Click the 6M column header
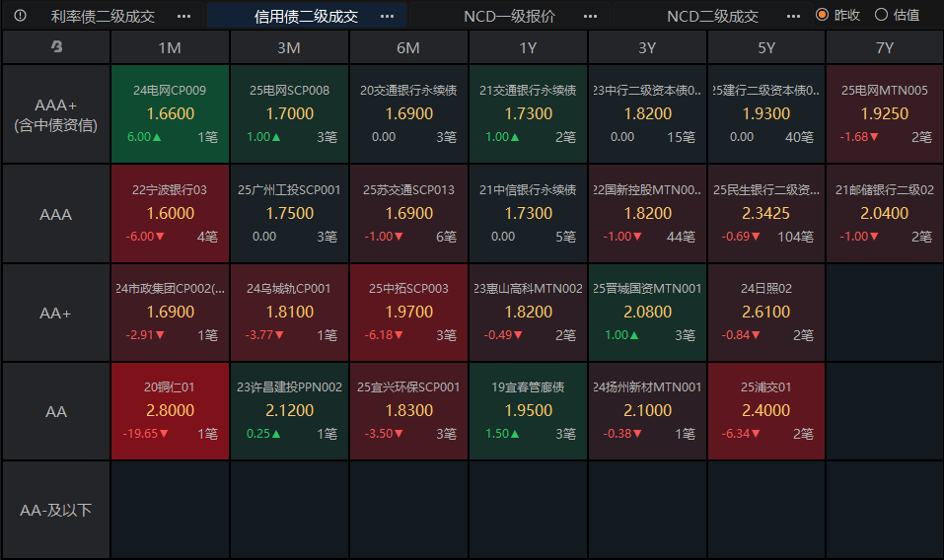The width and height of the screenshot is (944, 560). (x=408, y=47)
